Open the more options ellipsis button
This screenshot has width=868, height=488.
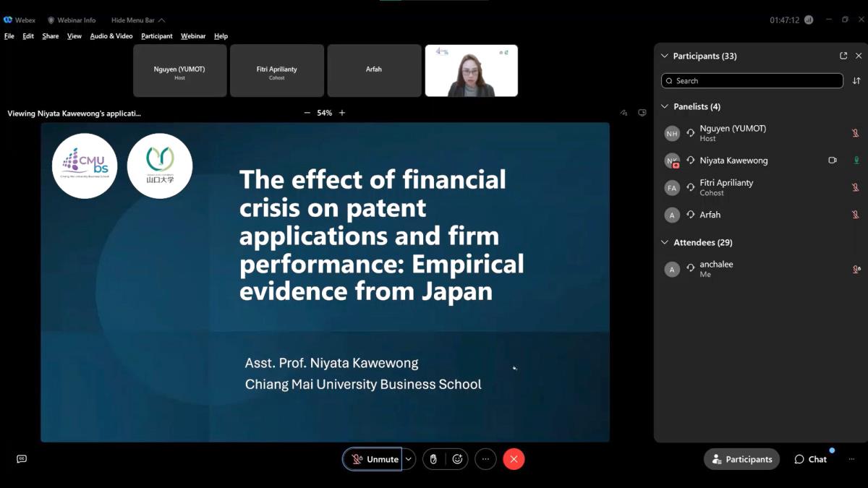click(485, 459)
